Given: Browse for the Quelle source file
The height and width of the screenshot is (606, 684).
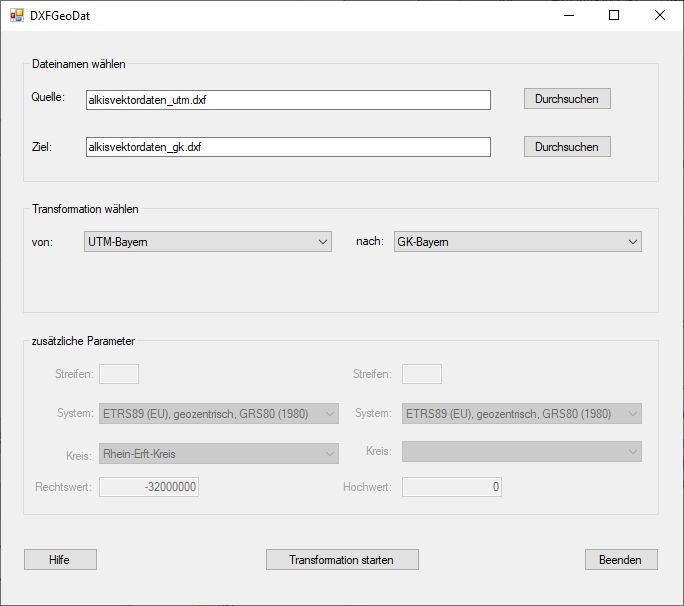Looking at the screenshot, I should click(566, 99).
